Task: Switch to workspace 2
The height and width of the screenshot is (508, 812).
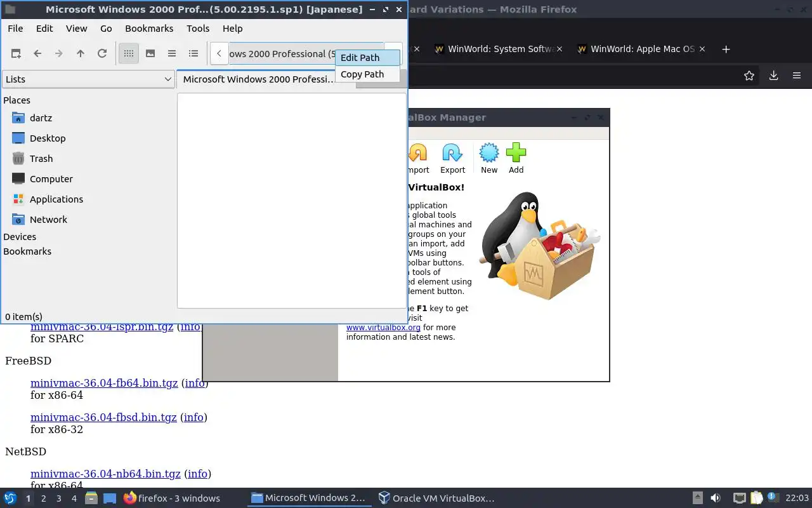Action: point(43,498)
